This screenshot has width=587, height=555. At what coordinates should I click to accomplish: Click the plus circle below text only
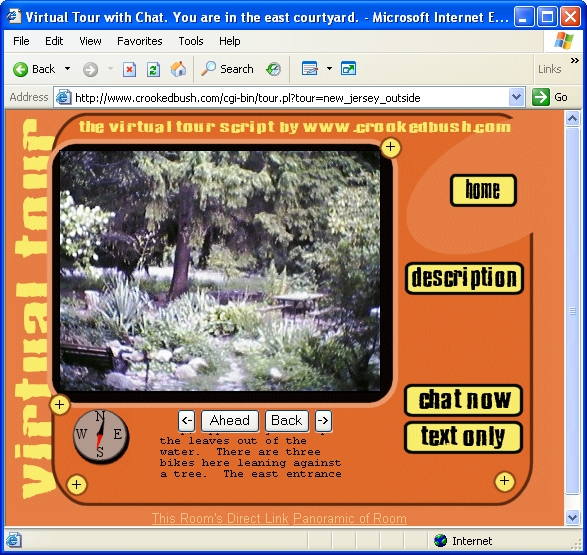point(504,481)
